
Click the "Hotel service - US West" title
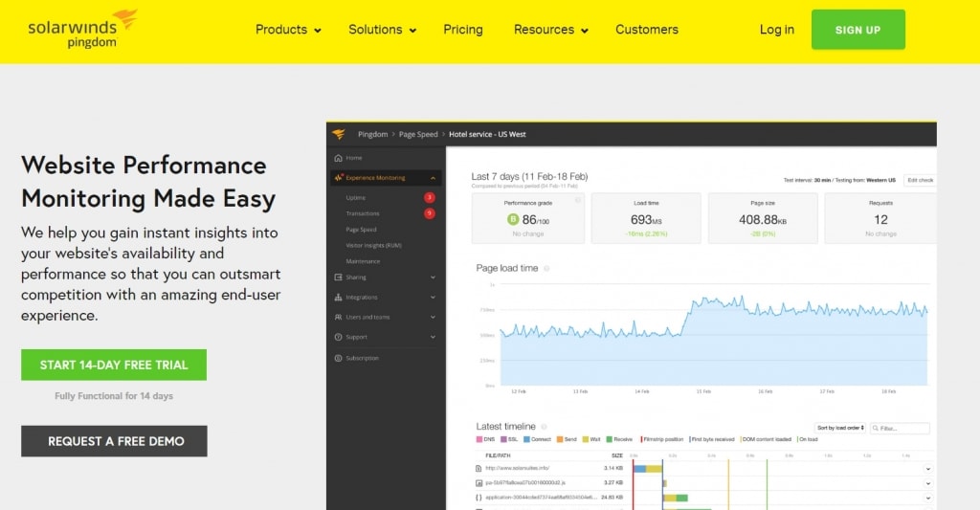click(x=487, y=134)
